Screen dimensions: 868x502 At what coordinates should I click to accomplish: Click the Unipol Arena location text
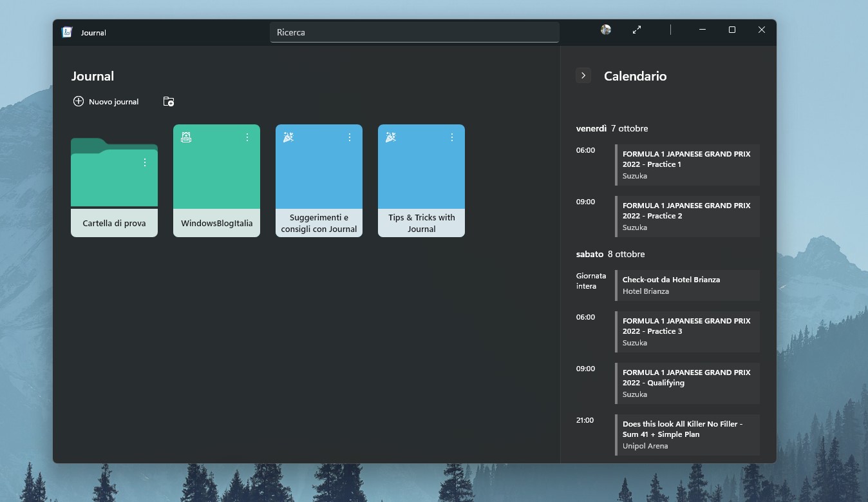coord(645,446)
